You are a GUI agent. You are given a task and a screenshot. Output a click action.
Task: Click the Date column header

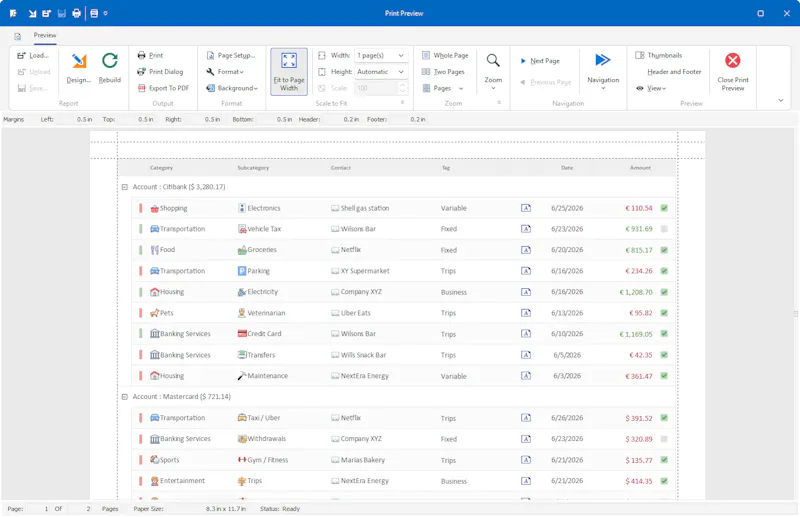point(567,168)
